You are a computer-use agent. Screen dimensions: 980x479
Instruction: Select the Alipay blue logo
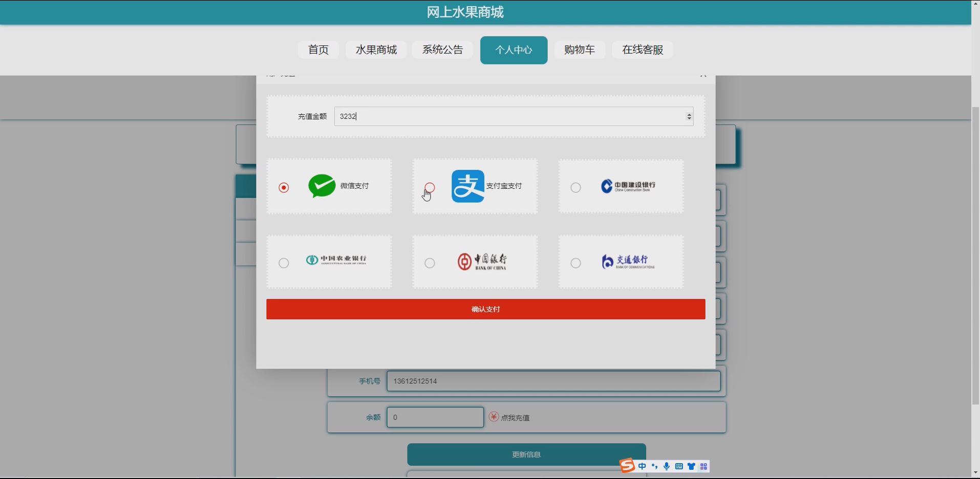click(x=468, y=186)
